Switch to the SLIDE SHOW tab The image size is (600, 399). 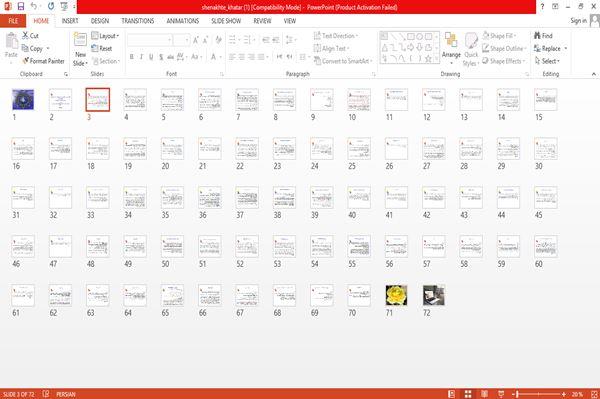(x=226, y=21)
